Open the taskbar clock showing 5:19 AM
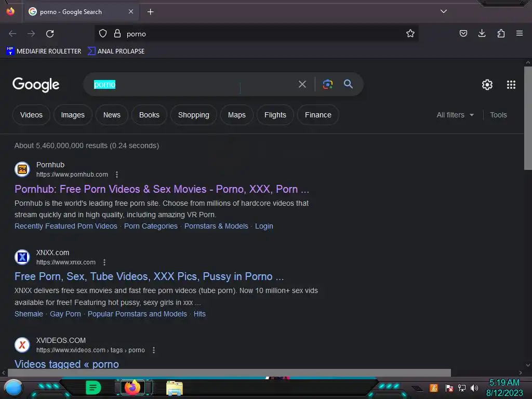This screenshot has height=399, width=532. coord(504,388)
